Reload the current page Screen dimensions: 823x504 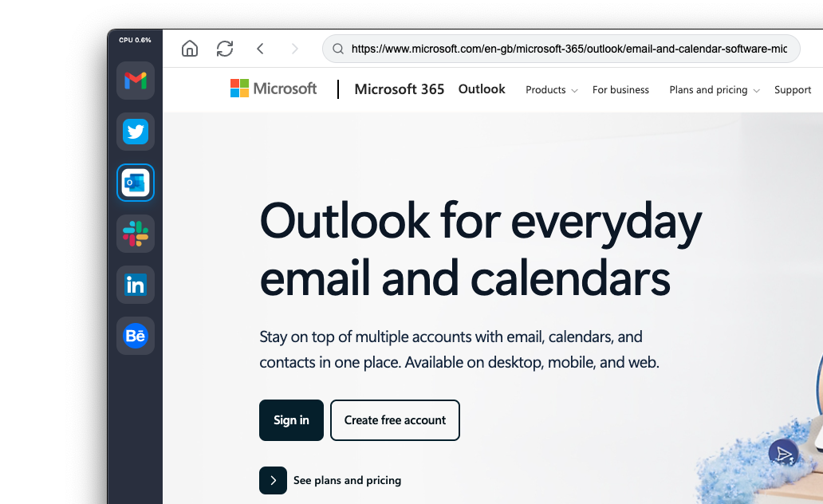click(x=225, y=49)
